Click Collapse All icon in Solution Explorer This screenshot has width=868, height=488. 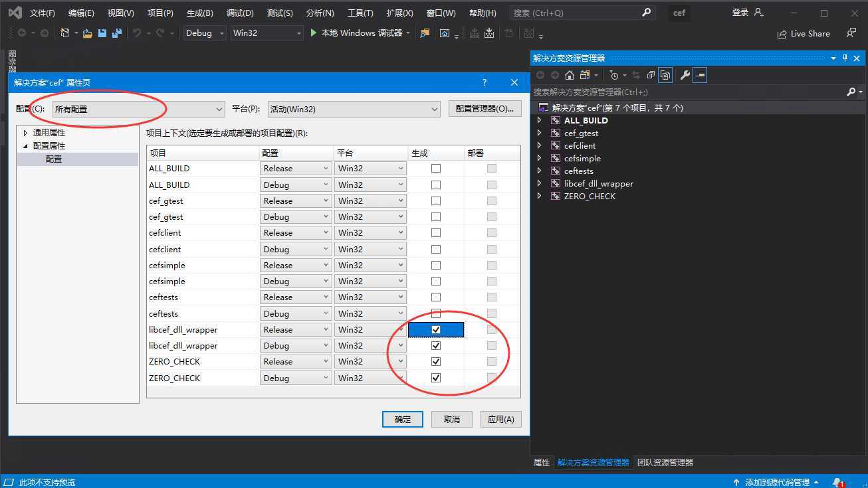651,75
